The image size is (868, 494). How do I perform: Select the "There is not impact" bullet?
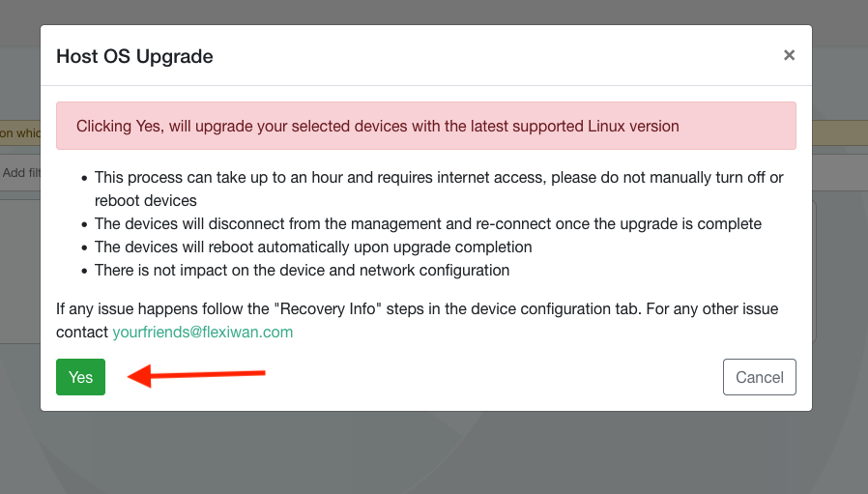pyautogui.click(x=302, y=271)
